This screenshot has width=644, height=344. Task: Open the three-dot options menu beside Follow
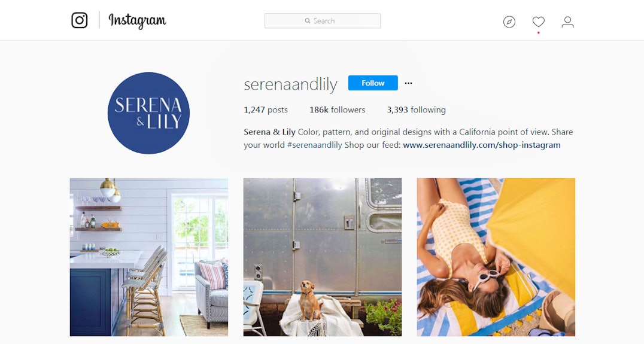tap(408, 83)
